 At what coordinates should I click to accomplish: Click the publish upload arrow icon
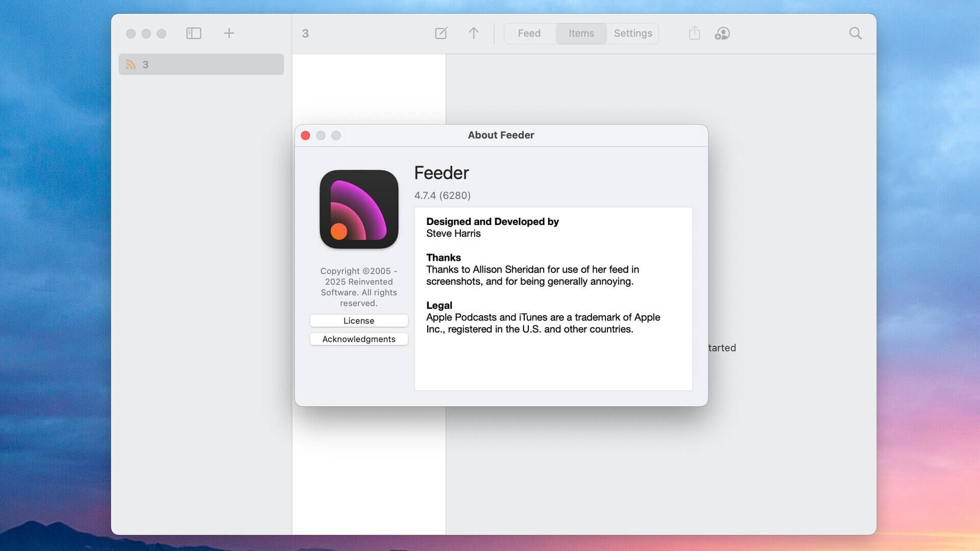coord(474,34)
